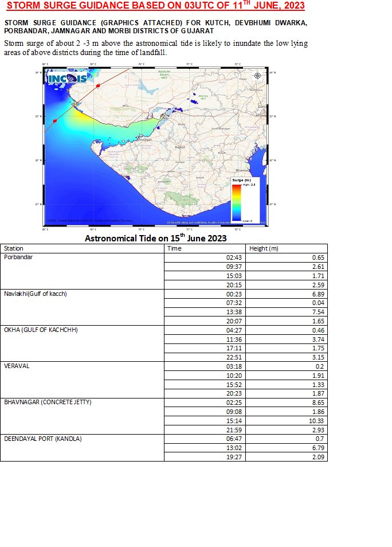Click the time cell "21:59"
392x547 pixels.
pos(205,430)
